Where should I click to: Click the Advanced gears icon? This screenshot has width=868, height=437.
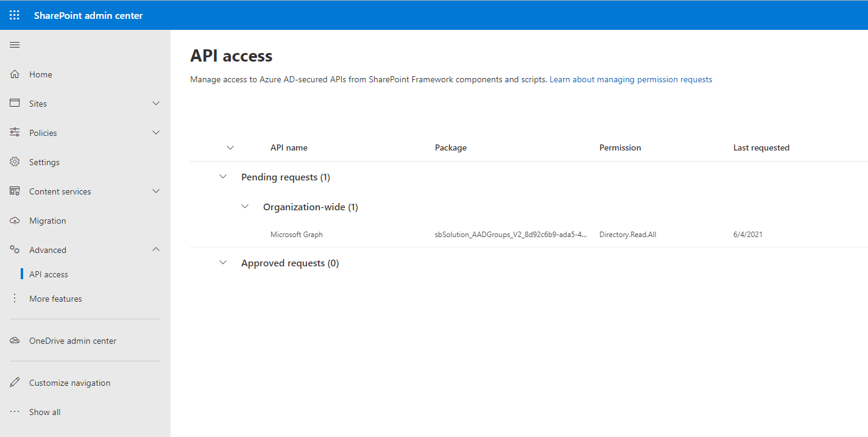point(15,250)
